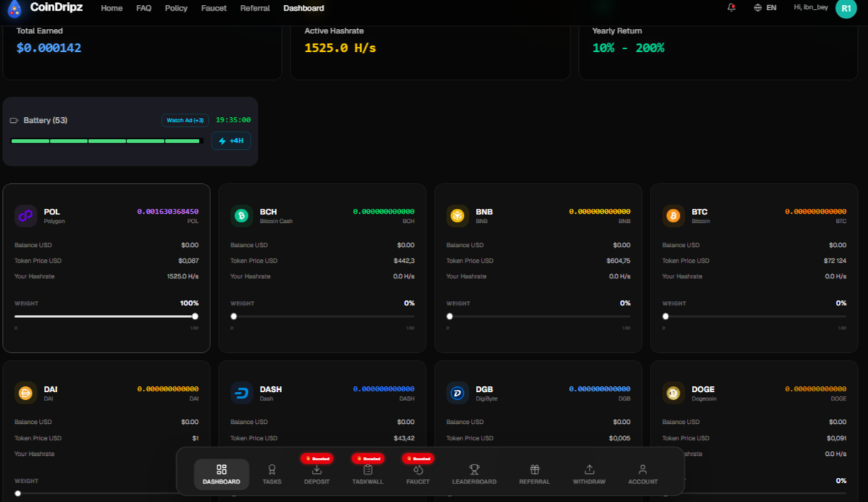Open Policy in the top navigation
Image resolution: width=868 pixels, height=502 pixels.
coord(176,9)
